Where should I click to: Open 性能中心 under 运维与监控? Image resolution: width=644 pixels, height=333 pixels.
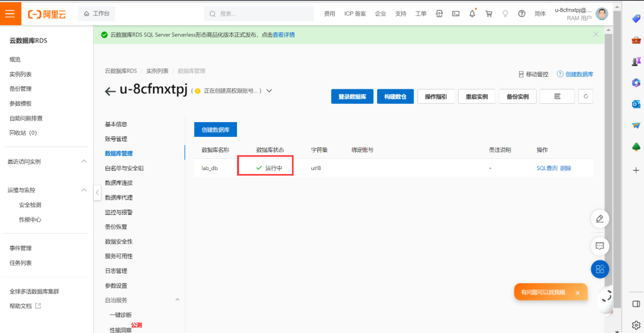point(30,219)
